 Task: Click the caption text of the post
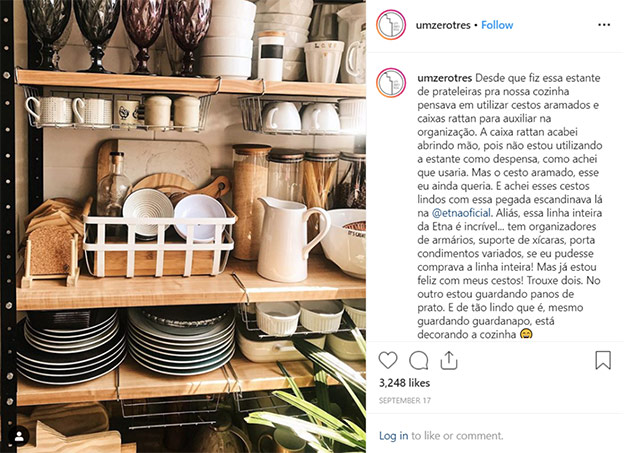pyautogui.click(x=510, y=206)
